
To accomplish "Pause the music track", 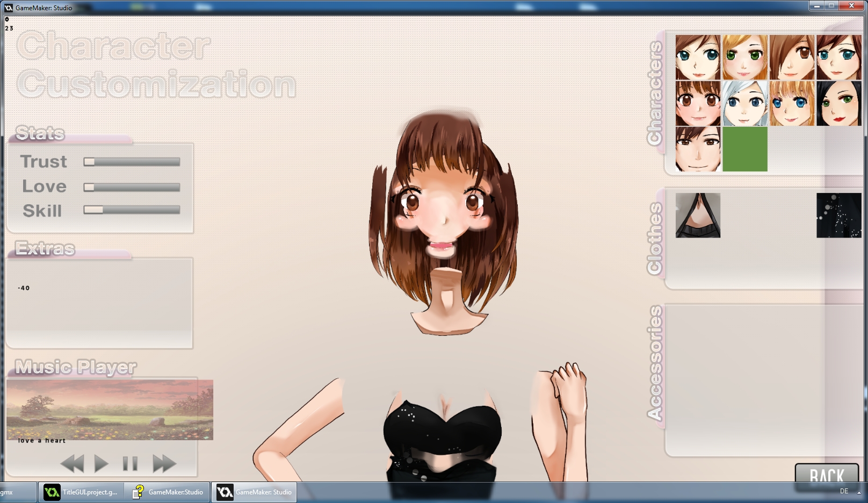I will (x=130, y=463).
